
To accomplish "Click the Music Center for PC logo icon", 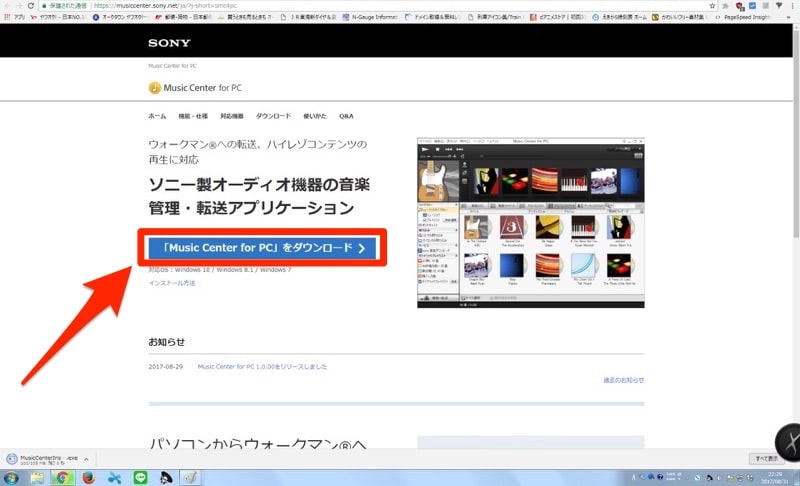I will 155,87.
